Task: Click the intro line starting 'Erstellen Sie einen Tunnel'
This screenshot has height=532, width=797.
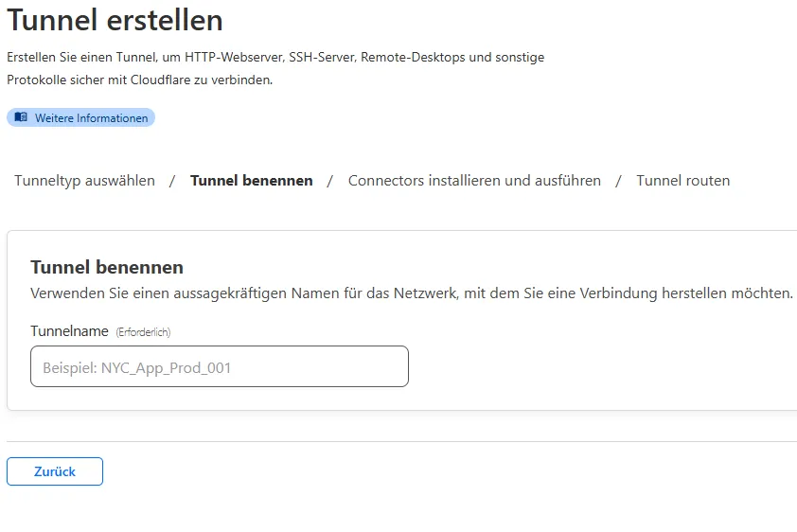Action: [x=275, y=58]
